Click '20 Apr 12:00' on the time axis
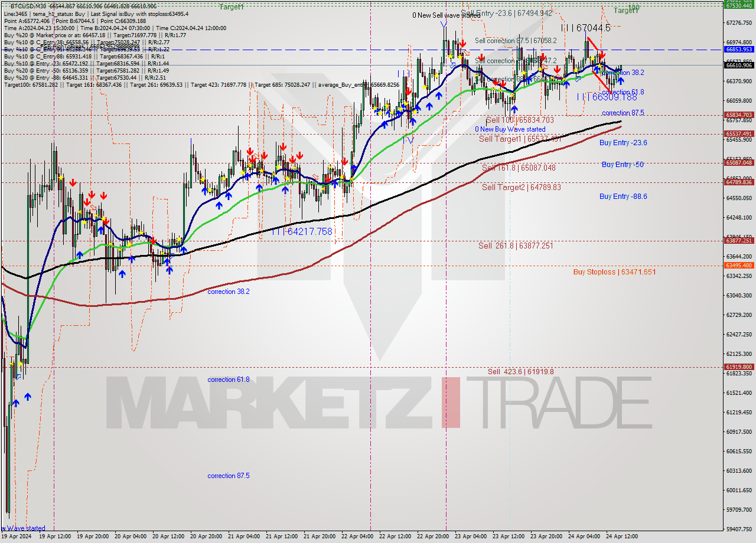This screenshot has width=756, height=543. tap(168, 537)
